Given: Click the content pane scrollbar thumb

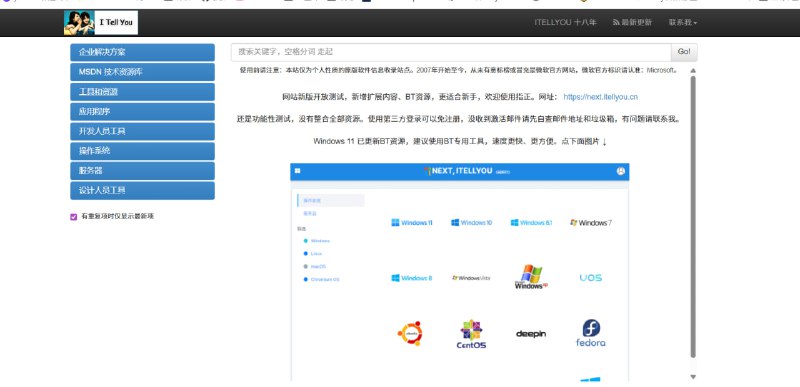Looking at the screenshot, I should (693, 217).
